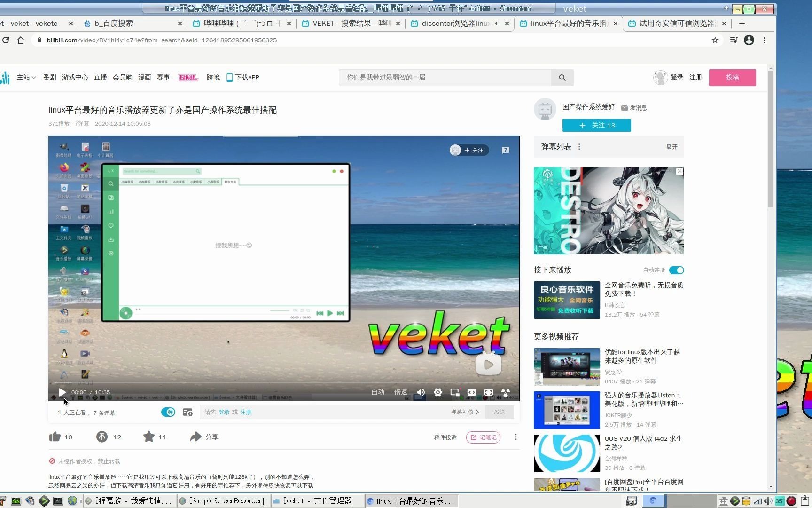Click 下载APP link with phone icon
The width and height of the screenshot is (812, 508).
pyautogui.click(x=243, y=78)
